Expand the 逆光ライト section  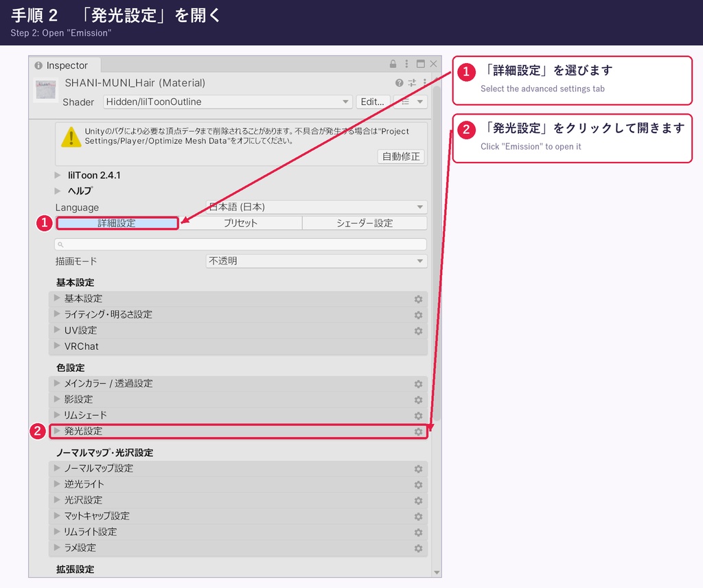point(238,484)
